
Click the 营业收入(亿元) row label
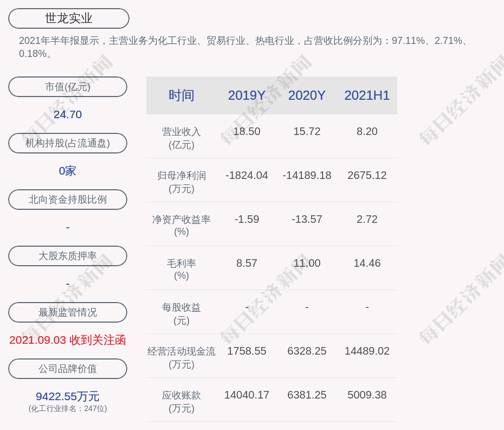point(181,138)
